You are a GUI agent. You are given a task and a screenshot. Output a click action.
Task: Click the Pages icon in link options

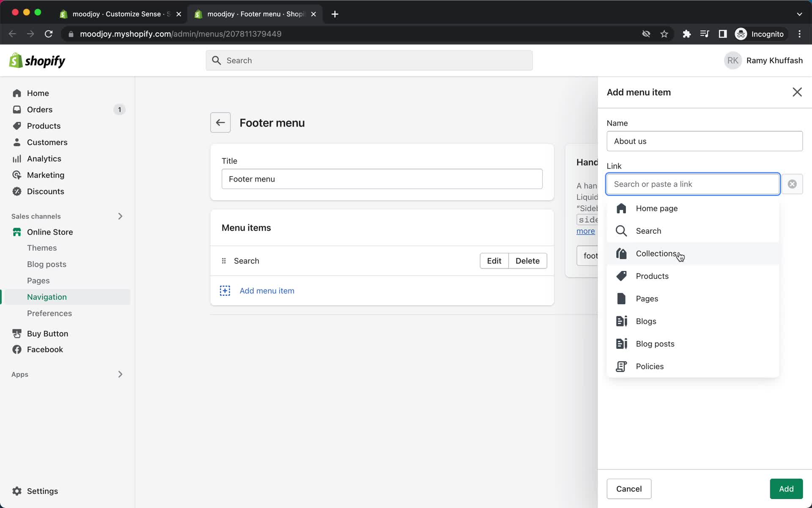click(x=621, y=298)
